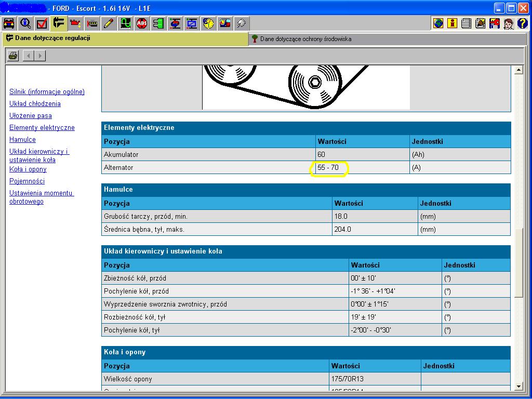Select the Dane dotyczące regulacji tab
Viewport: 532px width, 399px height.
tap(52, 38)
